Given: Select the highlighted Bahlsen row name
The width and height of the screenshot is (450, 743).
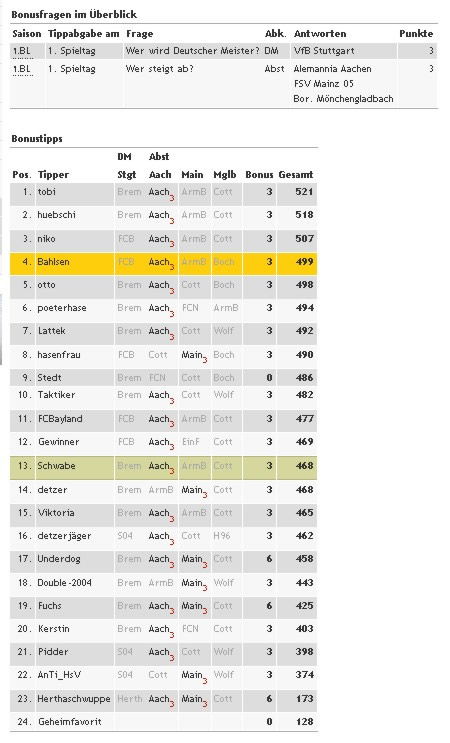Looking at the screenshot, I should point(53,262).
